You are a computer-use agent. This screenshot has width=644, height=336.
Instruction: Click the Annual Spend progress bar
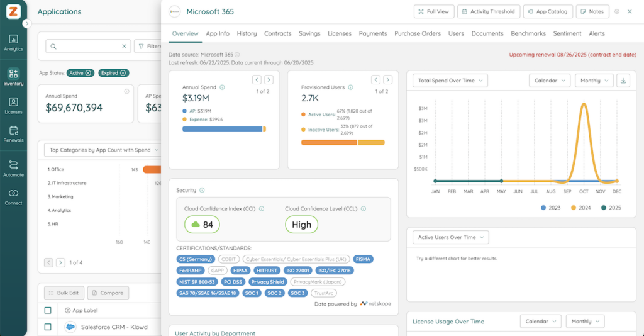point(224,129)
